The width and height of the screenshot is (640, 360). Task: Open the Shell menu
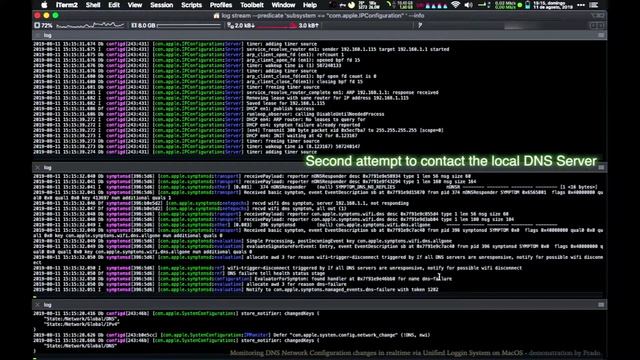tap(93, 5)
